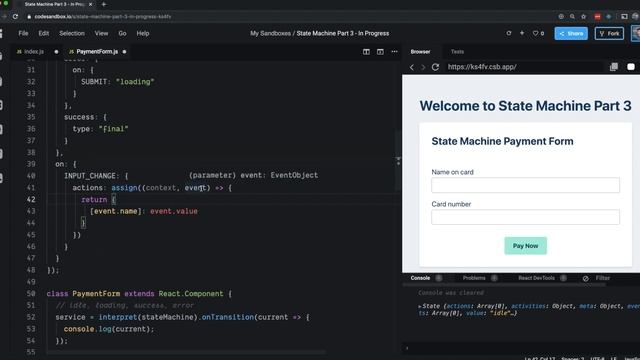Open the File menu
640x360 pixels.
pyautogui.click(x=23, y=33)
